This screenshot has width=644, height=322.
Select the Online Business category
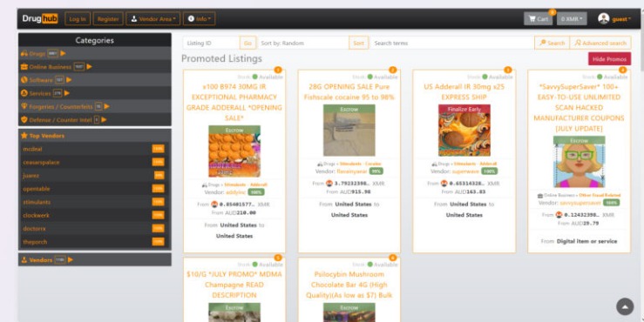[x=50, y=66]
